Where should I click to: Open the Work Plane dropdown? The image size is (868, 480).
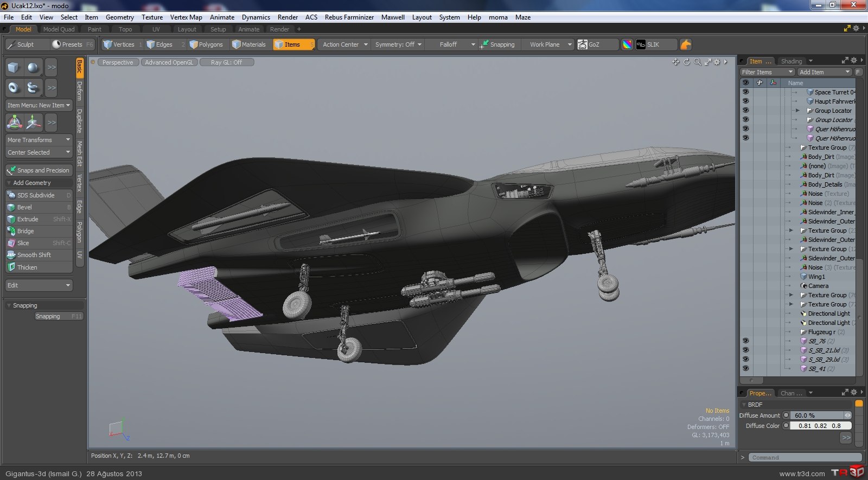pyautogui.click(x=549, y=44)
